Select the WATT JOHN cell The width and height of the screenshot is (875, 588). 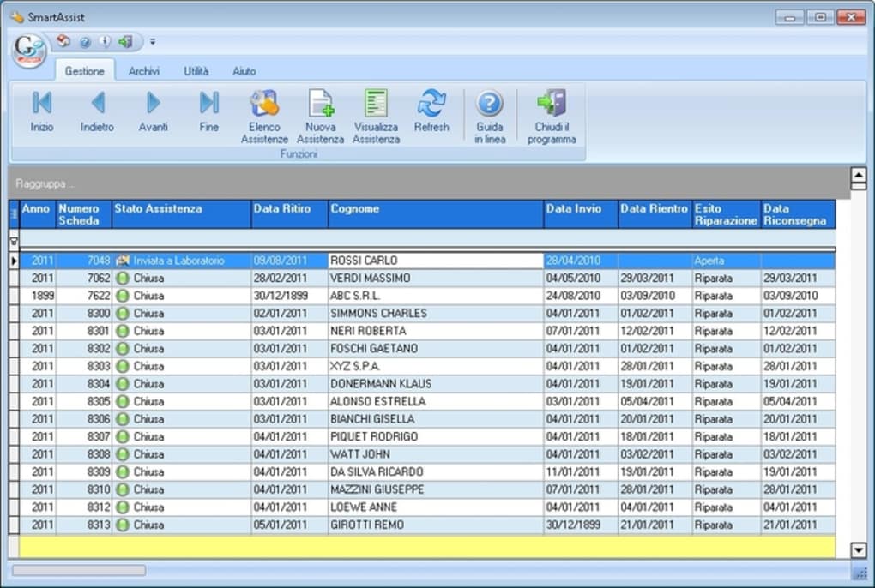click(436, 454)
